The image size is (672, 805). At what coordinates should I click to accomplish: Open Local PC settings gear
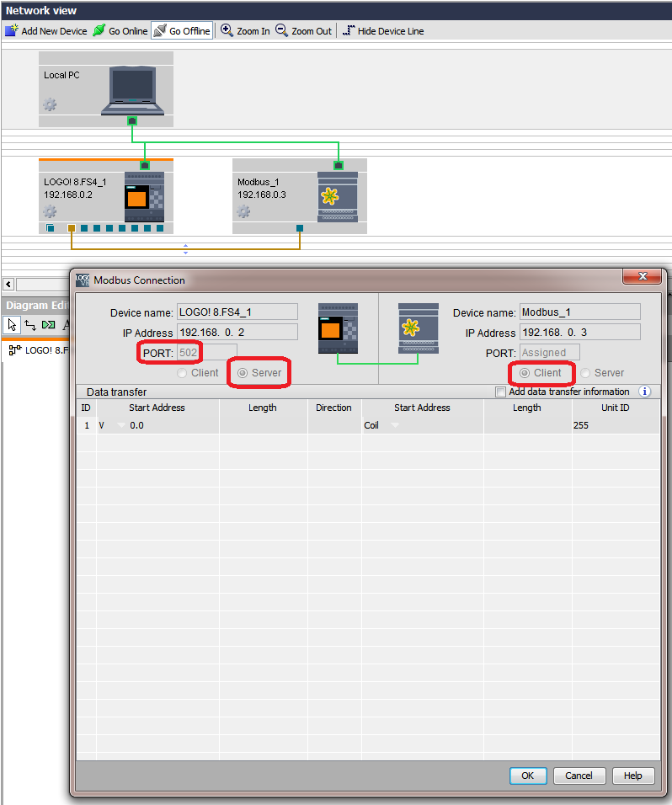click(50, 104)
